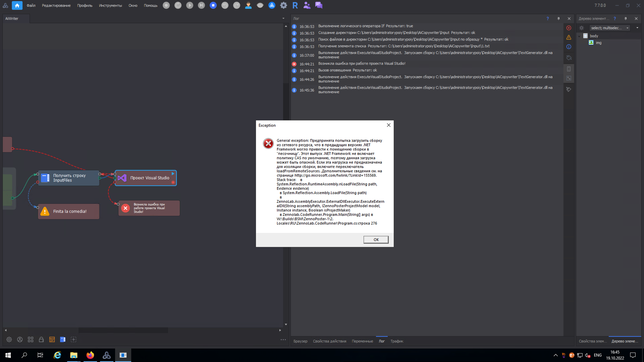This screenshot has width=644, height=362.
Task: Toggle info messages filter in log
Action: tap(569, 47)
